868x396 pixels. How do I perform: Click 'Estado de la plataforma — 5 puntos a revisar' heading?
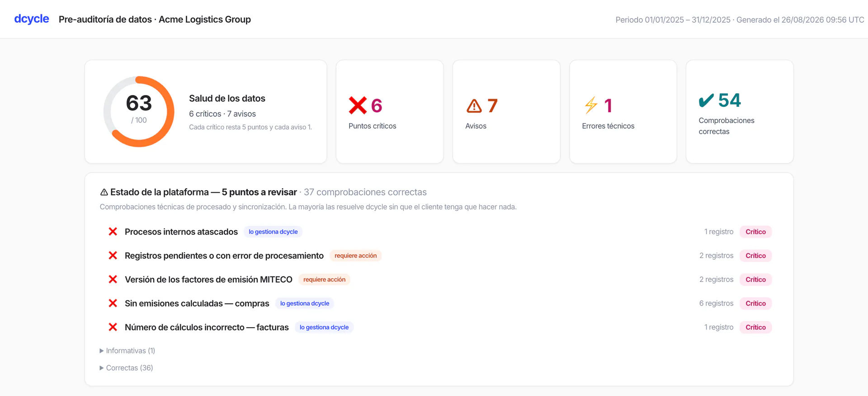point(203,192)
